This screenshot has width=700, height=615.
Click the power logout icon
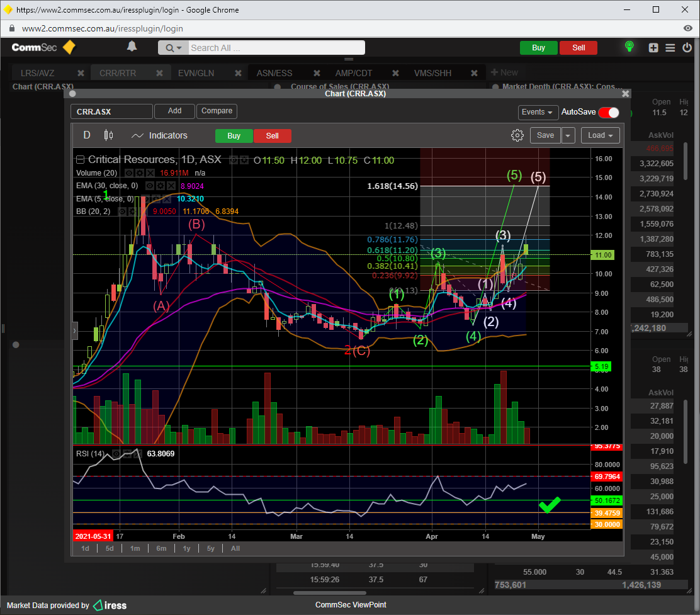click(687, 47)
